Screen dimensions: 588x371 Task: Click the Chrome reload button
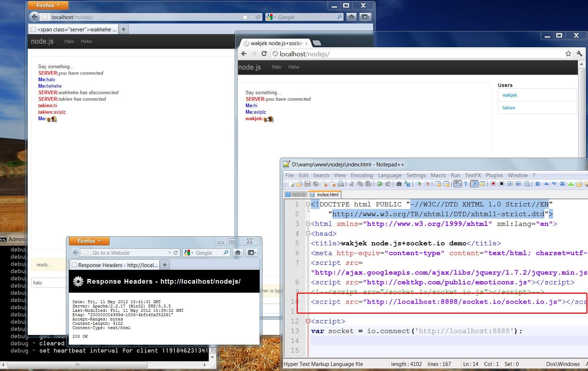point(264,53)
